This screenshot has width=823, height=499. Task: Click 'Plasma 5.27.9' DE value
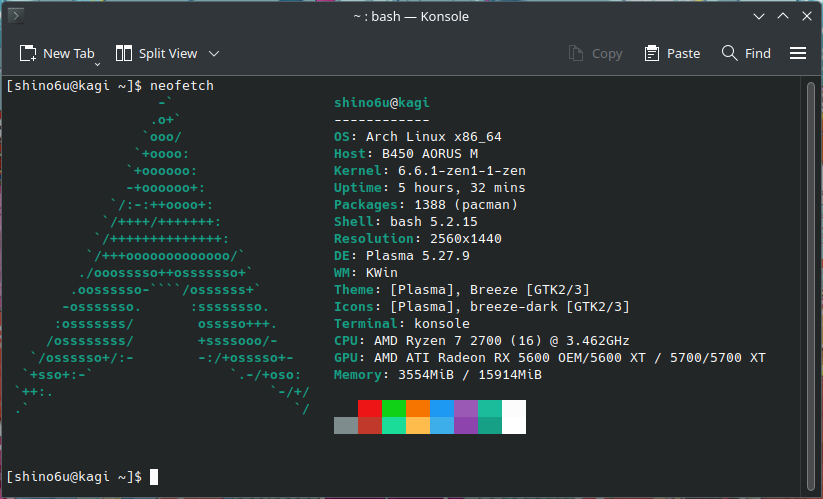[418, 256]
